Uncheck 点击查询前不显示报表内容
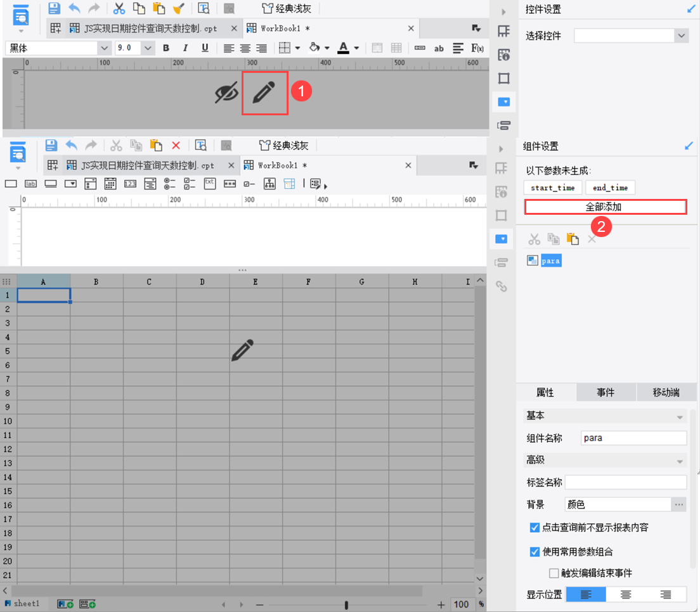The width and height of the screenshot is (700, 612). click(535, 528)
